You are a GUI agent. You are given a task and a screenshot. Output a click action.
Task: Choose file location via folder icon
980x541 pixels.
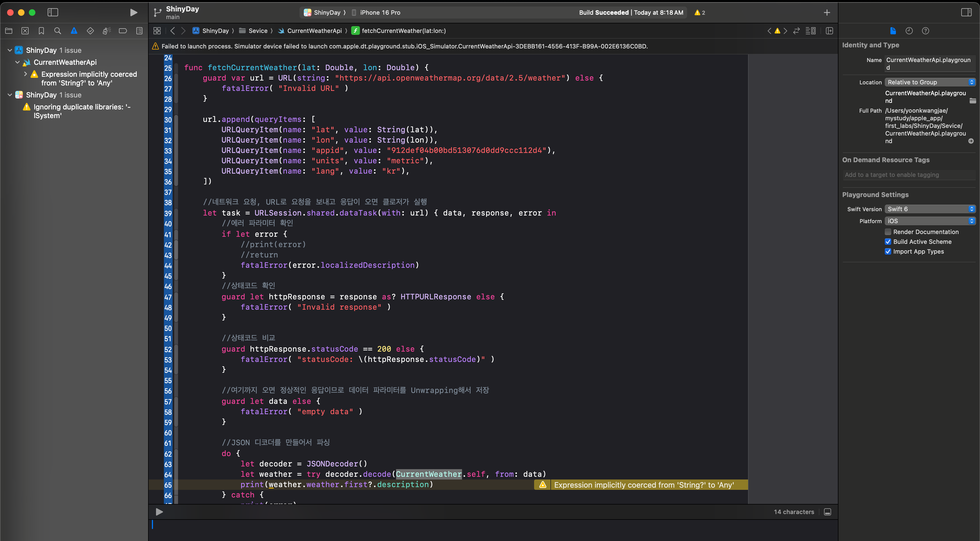pyautogui.click(x=973, y=101)
